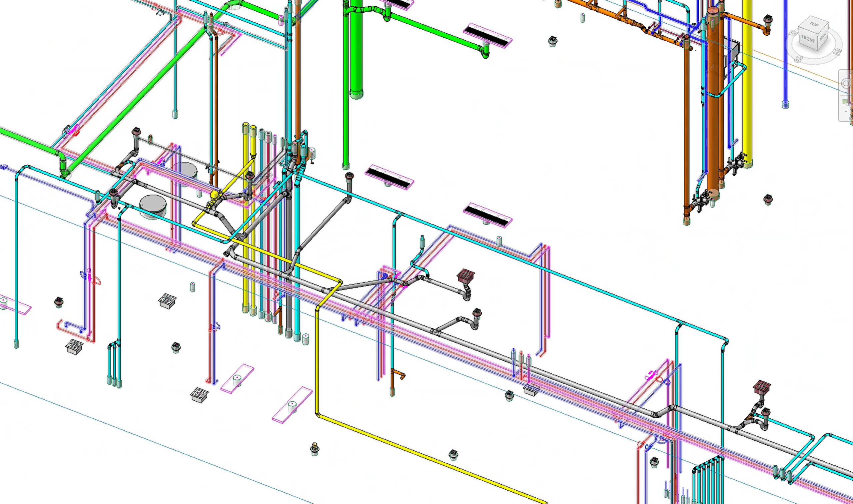Click the FRONT face of the ViewCube
The image size is (853, 504).
(808, 39)
